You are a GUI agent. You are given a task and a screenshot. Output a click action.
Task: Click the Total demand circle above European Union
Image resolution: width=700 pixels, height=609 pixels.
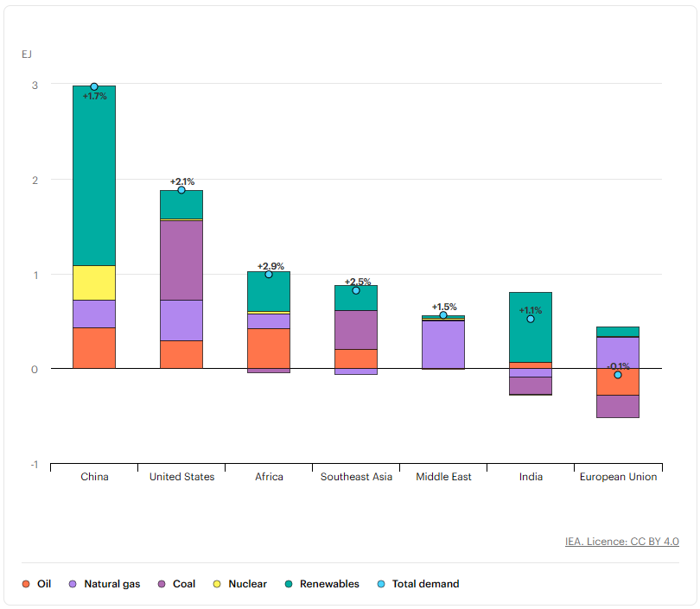tap(617, 376)
